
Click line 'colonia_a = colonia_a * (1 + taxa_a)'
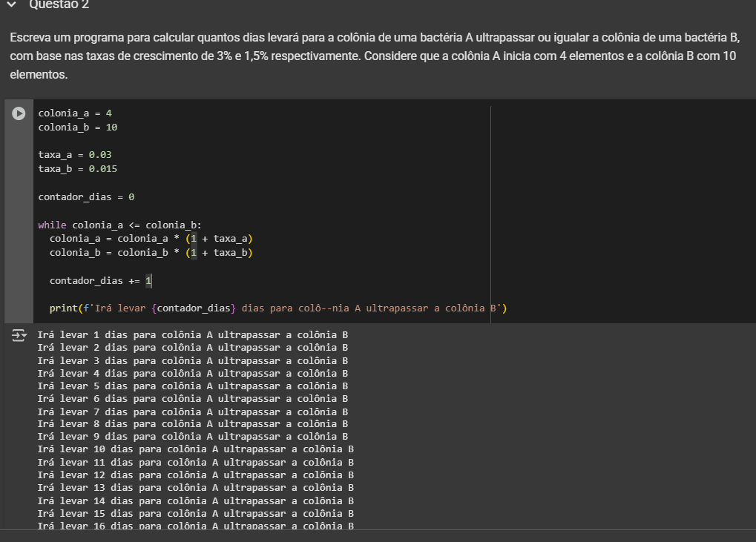[x=151, y=239]
